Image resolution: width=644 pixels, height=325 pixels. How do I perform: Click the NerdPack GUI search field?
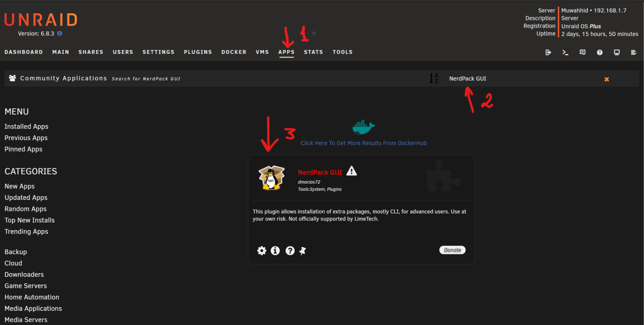[x=523, y=79]
